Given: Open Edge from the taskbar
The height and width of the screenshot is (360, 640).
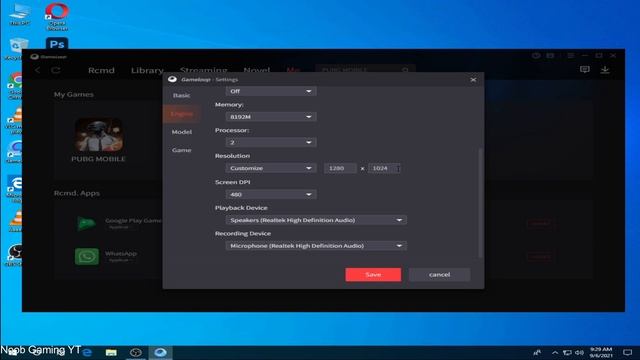Looking at the screenshot, I should (87, 352).
